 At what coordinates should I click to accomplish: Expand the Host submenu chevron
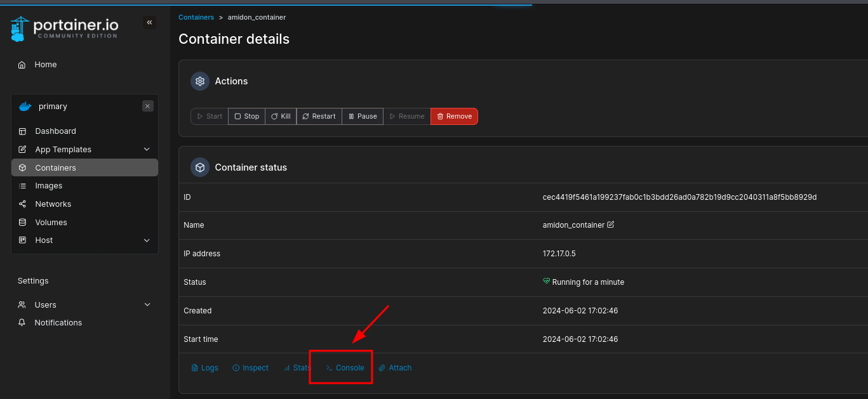(x=147, y=240)
